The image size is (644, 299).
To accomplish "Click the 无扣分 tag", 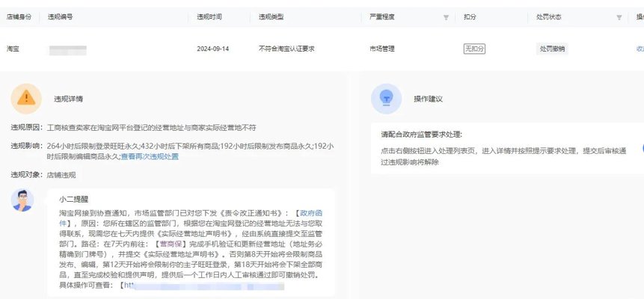I will tap(474, 49).
